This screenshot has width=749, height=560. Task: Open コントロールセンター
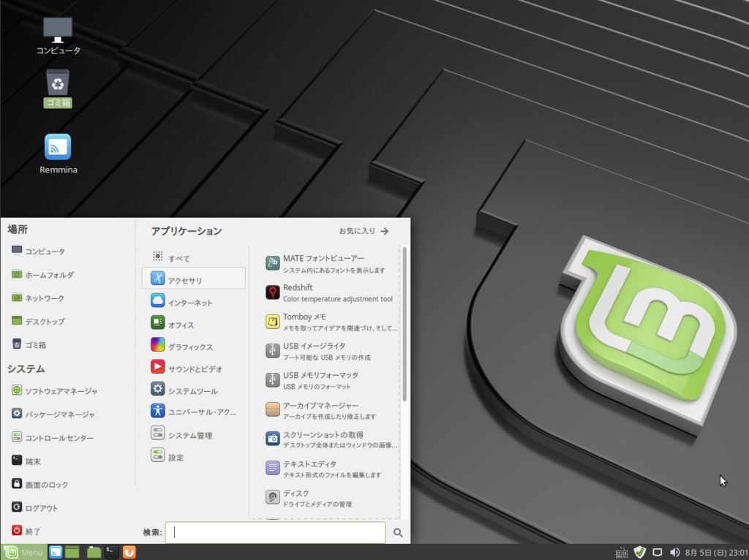click(x=53, y=437)
